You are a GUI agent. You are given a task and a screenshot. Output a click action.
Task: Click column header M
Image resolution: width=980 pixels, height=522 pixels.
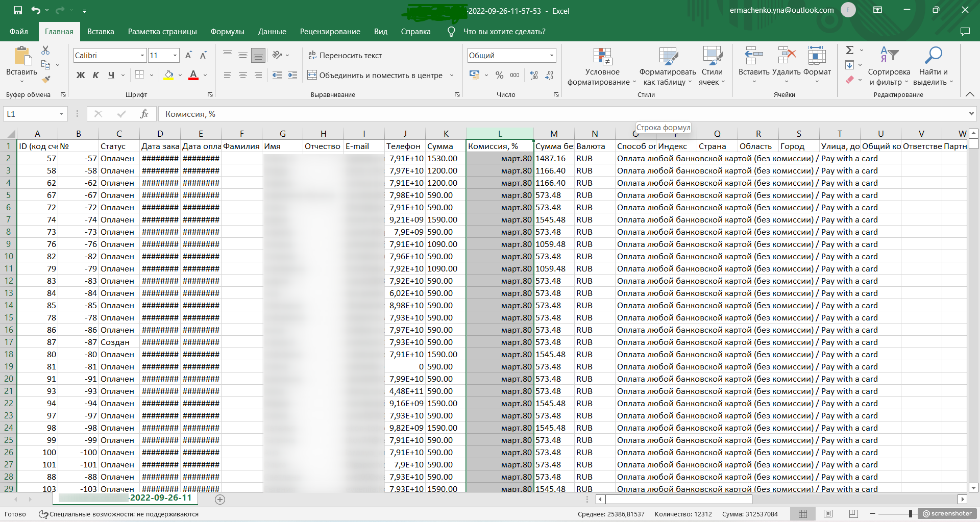point(554,134)
